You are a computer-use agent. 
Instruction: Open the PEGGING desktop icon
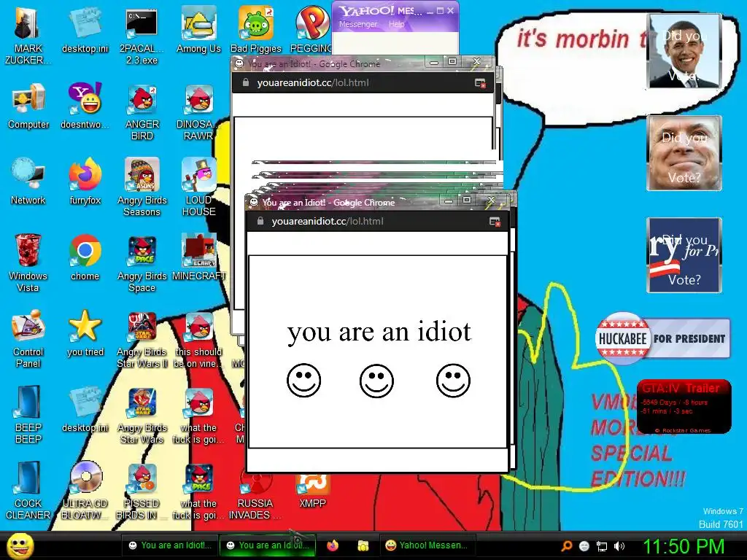[311, 29]
